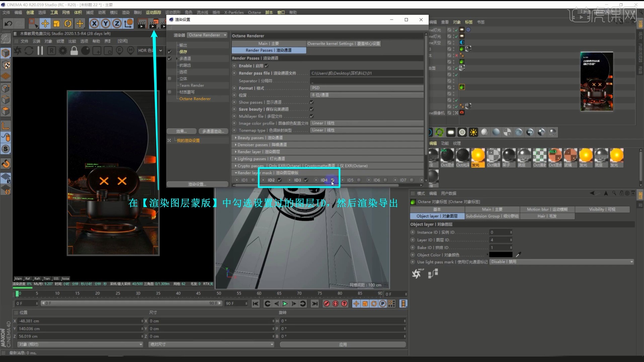Toggle the X axis lock icon
This screenshot has width=644, height=362.
click(94, 23)
